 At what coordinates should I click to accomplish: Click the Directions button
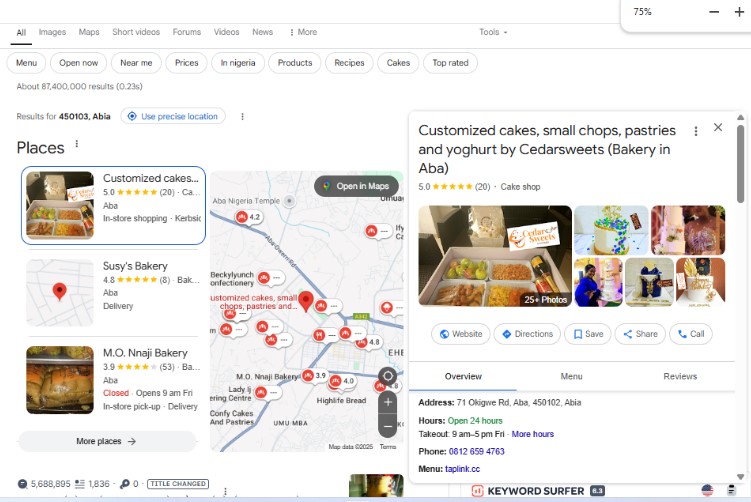pyautogui.click(x=527, y=334)
